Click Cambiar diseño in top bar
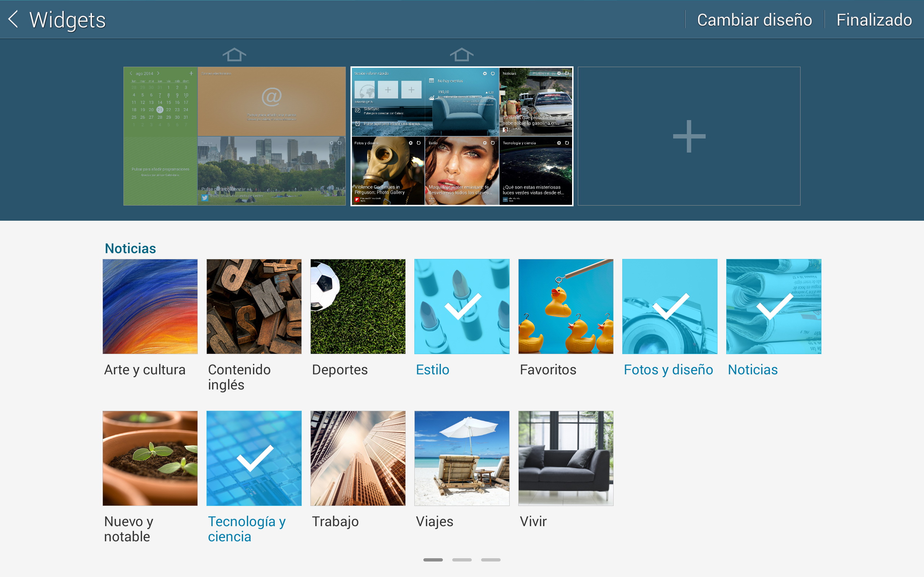This screenshot has width=924, height=577. pyautogui.click(x=754, y=20)
